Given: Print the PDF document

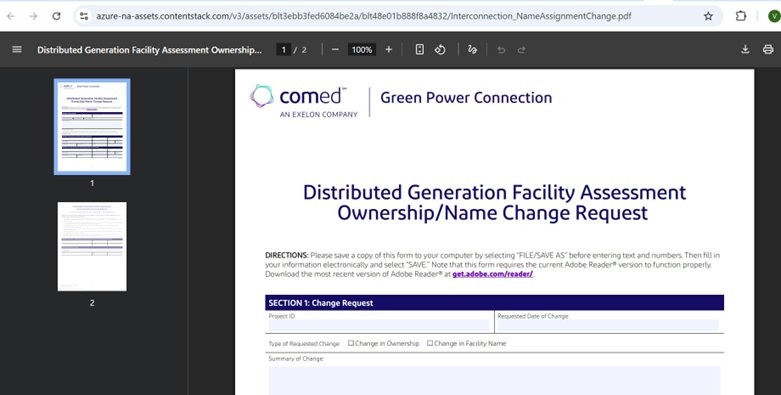Looking at the screenshot, I should [768, 49].
